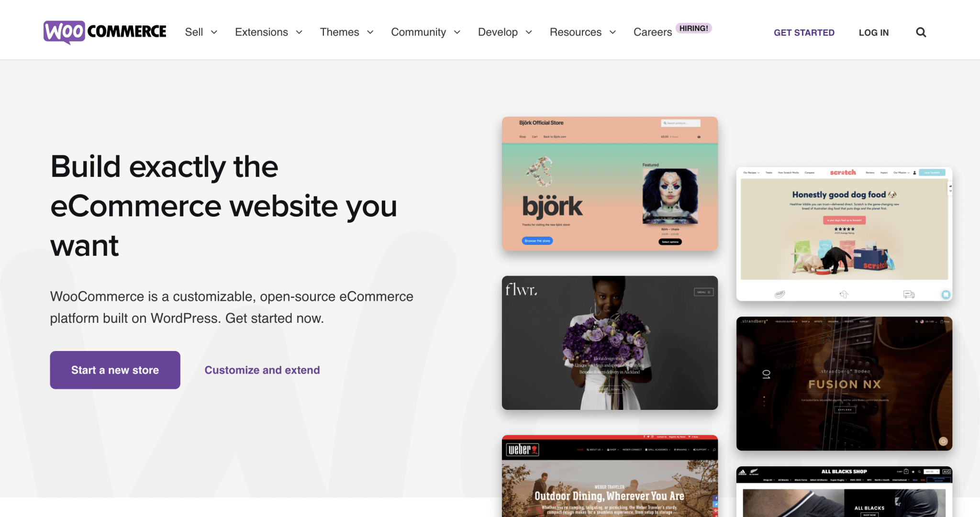
Task: Open the Strandberg Fusion NX thumbnail
Action: pos(844,384)
